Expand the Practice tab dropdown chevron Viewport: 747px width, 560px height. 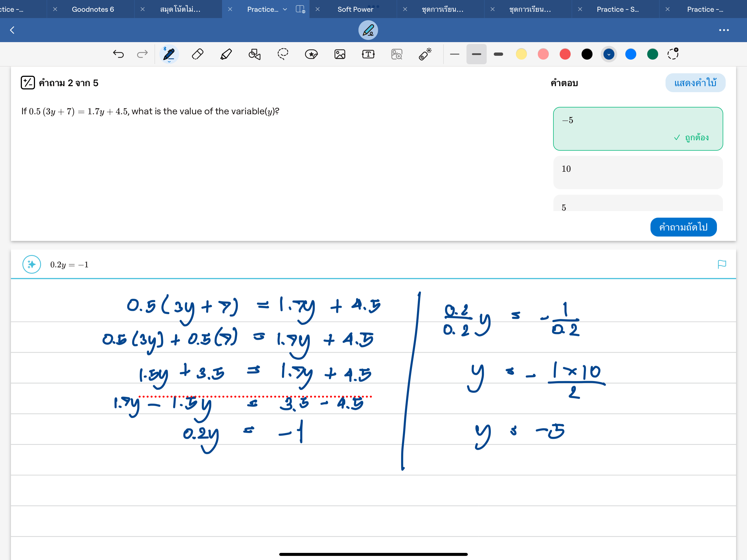coord(285,10)
